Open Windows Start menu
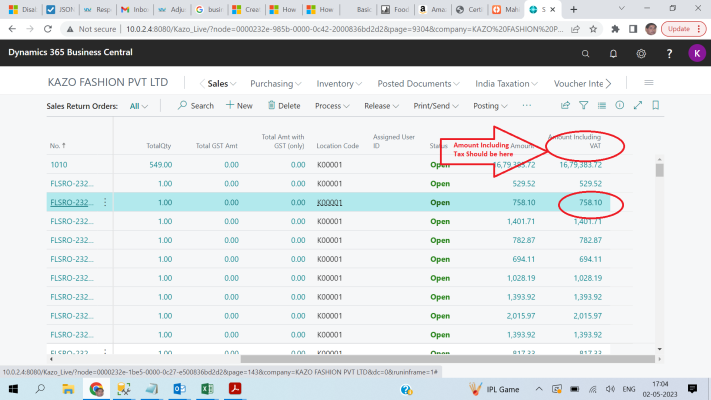711x400 pixels. tap(13, 389)
